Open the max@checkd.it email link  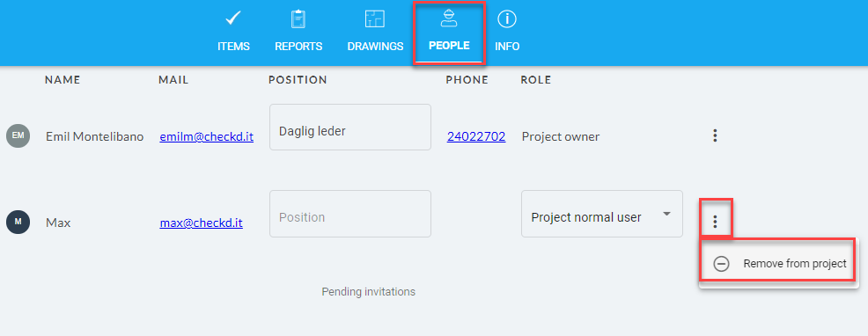click(x=201, y=223)
